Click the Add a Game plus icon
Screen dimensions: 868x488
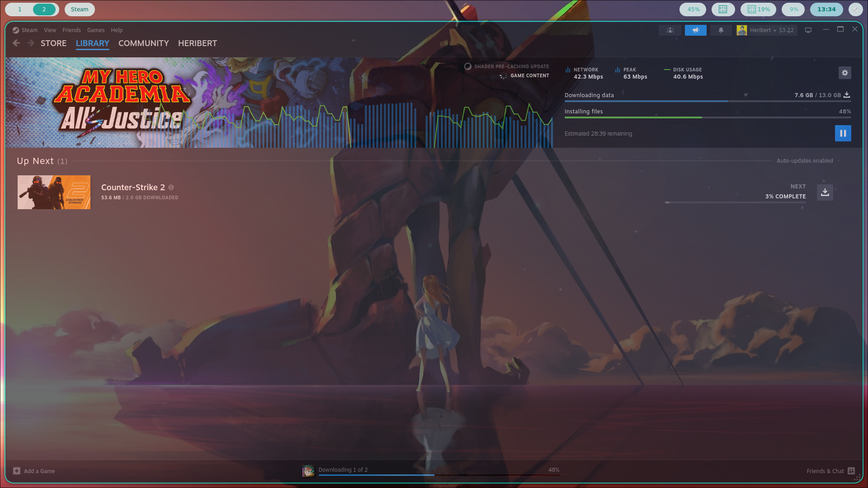click(x=17, y=471)
